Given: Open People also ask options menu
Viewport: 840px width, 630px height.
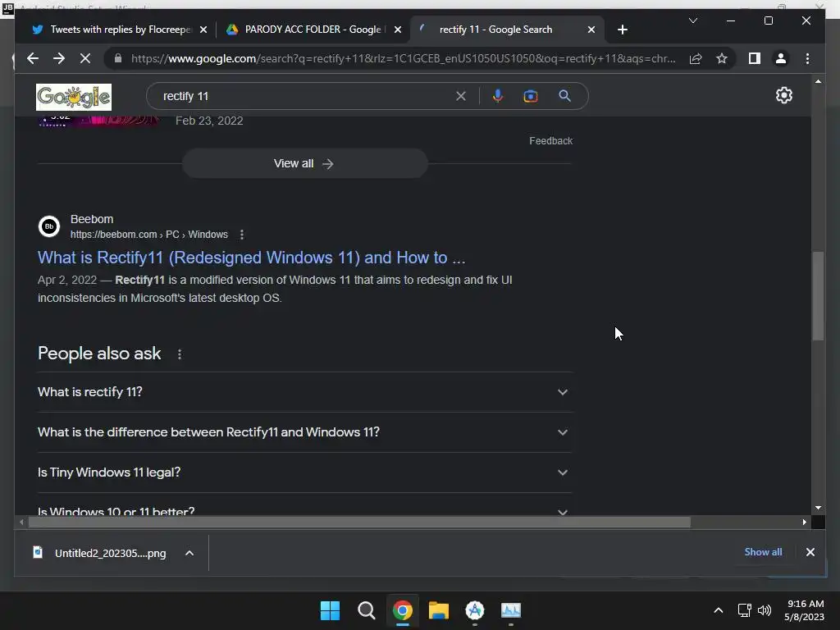Looking at the screenshot, I should [180, 354].
